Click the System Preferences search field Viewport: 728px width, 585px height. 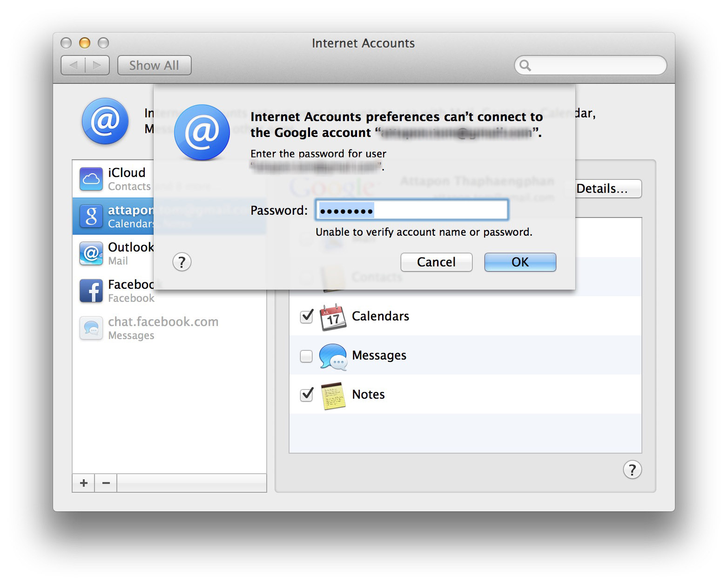pos(590,65)
